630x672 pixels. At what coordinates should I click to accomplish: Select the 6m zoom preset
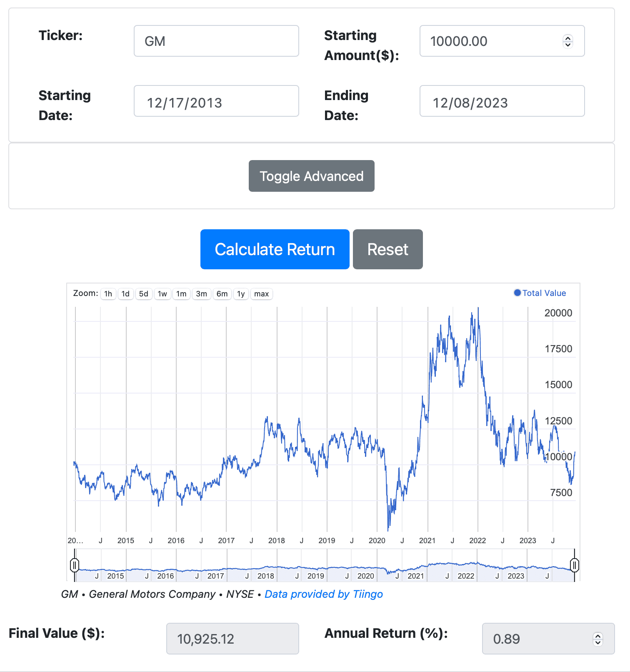222,294
